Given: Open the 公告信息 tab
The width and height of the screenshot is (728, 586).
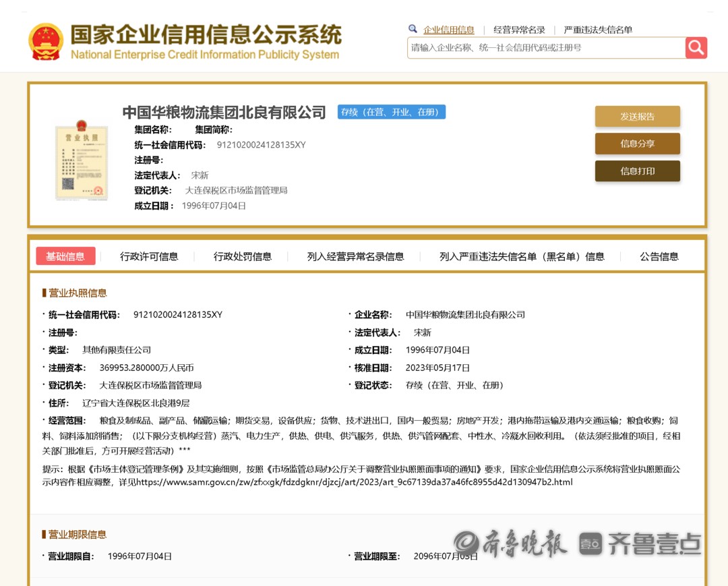Looking at the screenshot, I should click(x=659, y=256).
